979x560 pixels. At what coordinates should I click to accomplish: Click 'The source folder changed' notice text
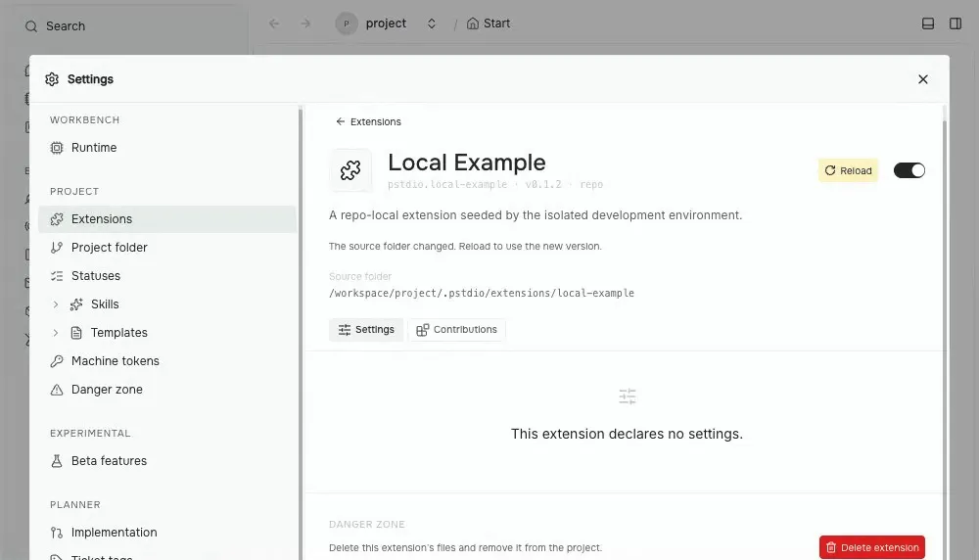[465, 246]
